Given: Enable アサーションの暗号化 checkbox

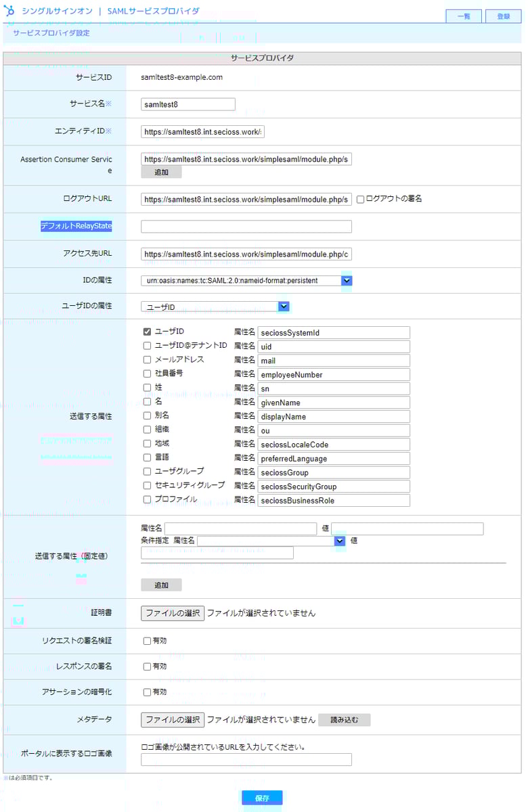Looking at the screenshot, I should [147, 692].
